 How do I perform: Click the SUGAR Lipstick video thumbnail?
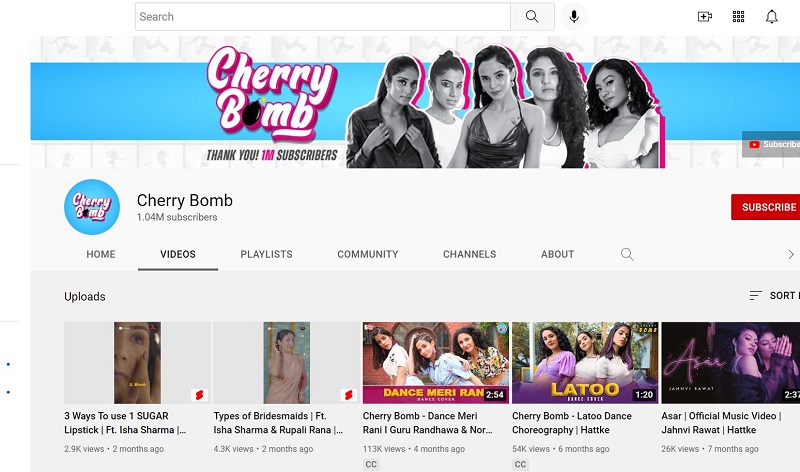[137, 362]
